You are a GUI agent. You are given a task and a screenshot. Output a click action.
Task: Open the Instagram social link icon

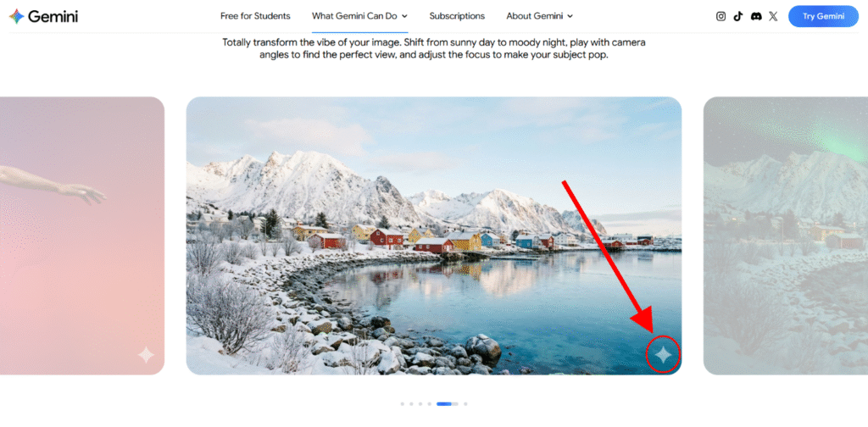(721, 16)
